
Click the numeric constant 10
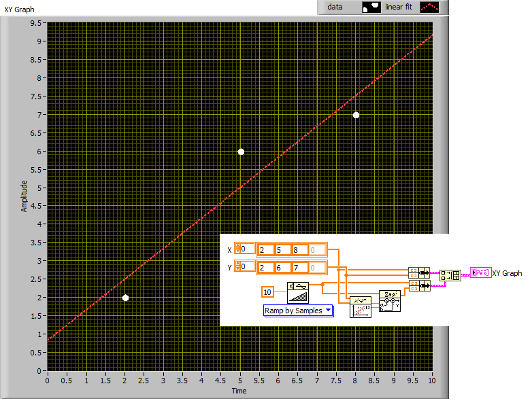(269, 292)
